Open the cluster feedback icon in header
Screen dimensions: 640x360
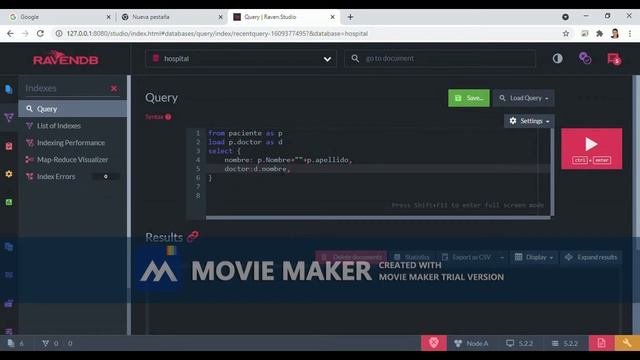(x=585, y=58)
